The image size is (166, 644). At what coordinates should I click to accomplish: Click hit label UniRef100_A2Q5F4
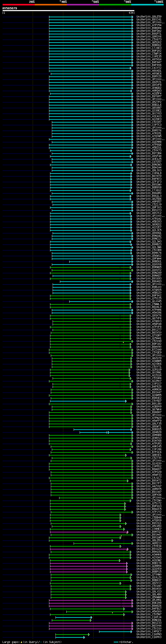pyautogui.click(x=149, y=93)
